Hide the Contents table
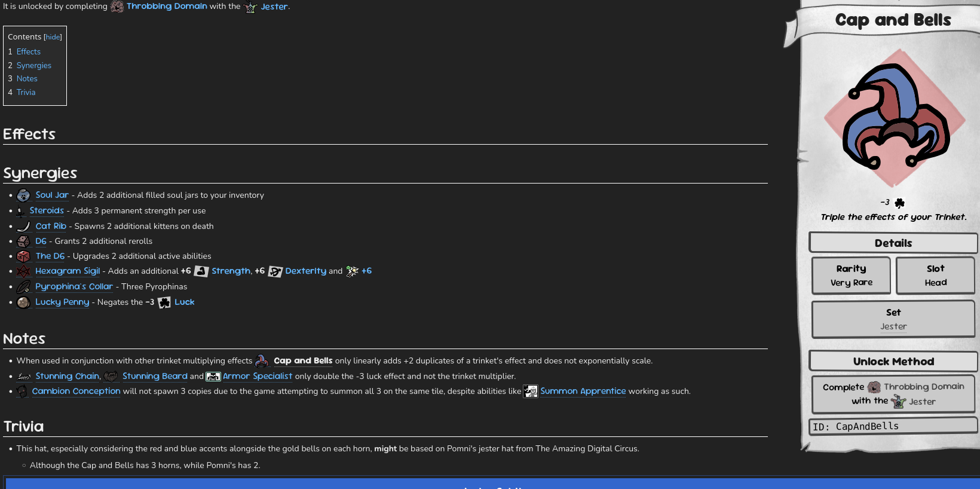The height and width of the screenshot is (489, 980). [x=53, y=37]
